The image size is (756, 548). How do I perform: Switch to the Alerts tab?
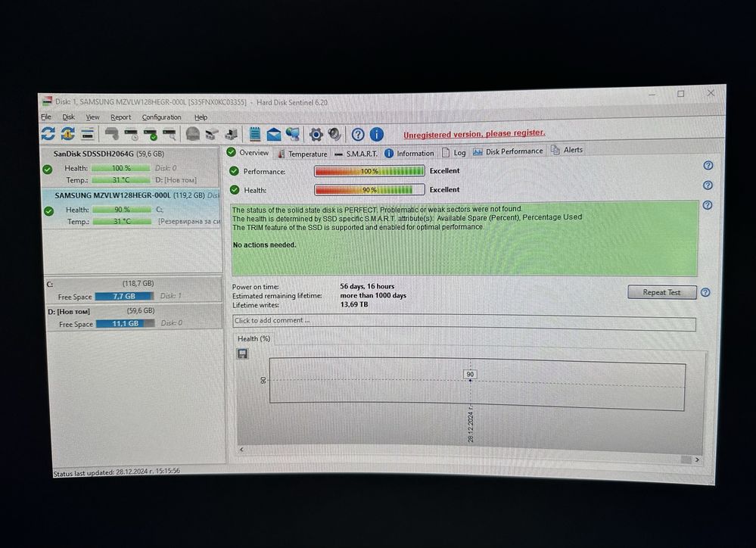567,150
